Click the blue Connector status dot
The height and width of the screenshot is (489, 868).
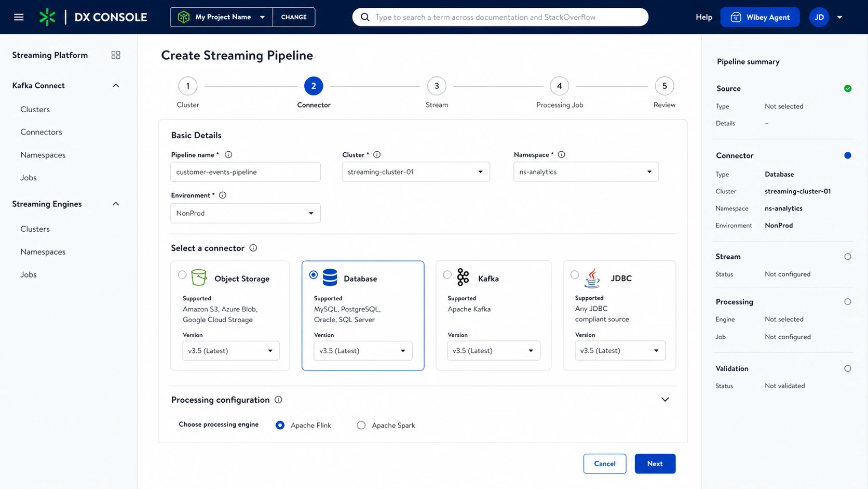[x=848, y=155]
